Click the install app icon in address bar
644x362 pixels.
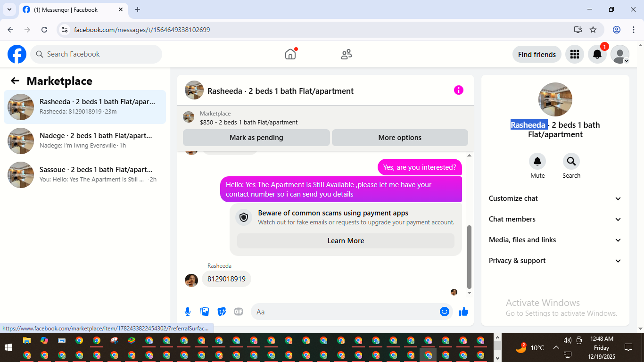click(x=578, y=30)
